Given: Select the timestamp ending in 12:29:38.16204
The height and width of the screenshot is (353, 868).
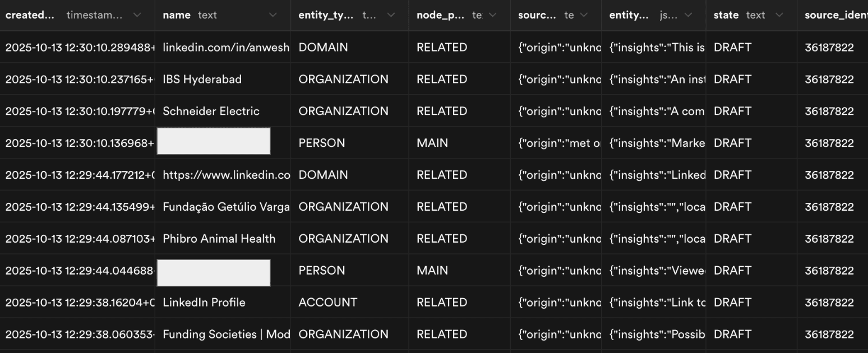Looking at the screenshot, I should 79,302.
